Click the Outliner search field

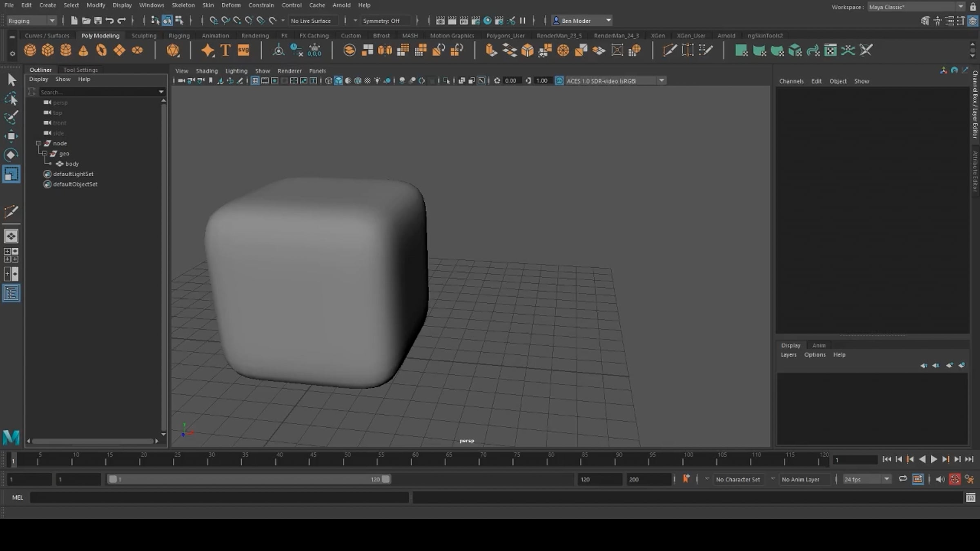[98, 92]
